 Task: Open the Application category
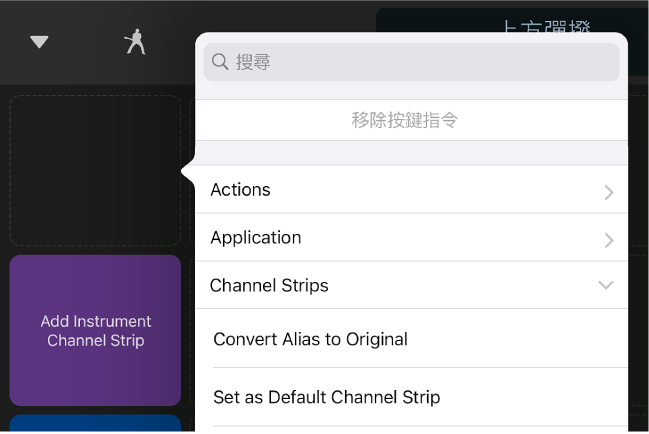point(411,237)
